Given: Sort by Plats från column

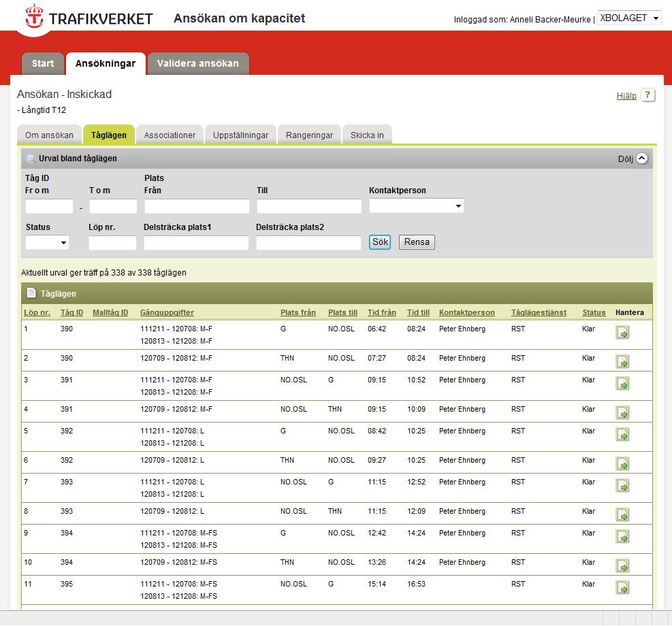Looking at the screenshot, I should coord(298,312).
